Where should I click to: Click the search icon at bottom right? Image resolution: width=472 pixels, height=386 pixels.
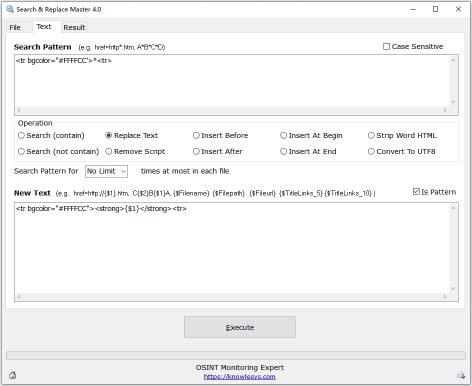[x=461, y=375]
